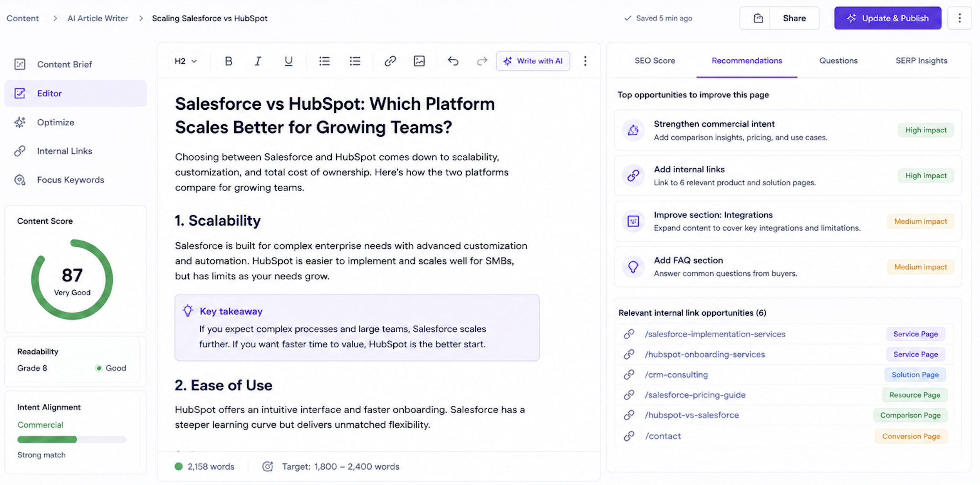This screenshot has height=485, width=980.
Task: Open editor toolbar more options
Action: [x=585, y=61]
